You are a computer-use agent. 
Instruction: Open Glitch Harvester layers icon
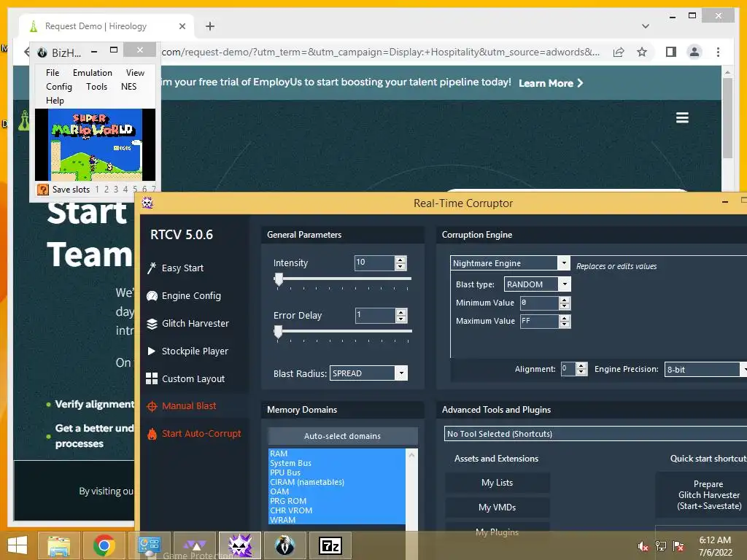[x=152, y=324]
